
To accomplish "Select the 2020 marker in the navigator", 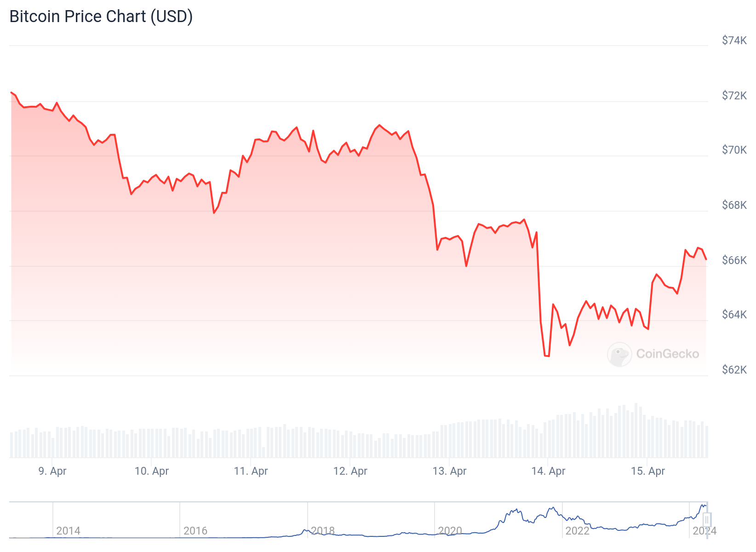I will tap(450, 531).
